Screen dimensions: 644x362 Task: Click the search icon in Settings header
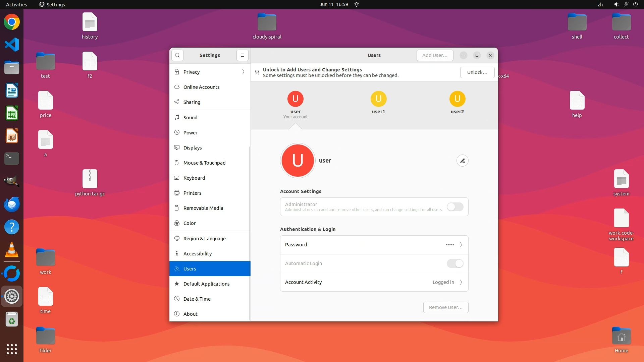177,55
